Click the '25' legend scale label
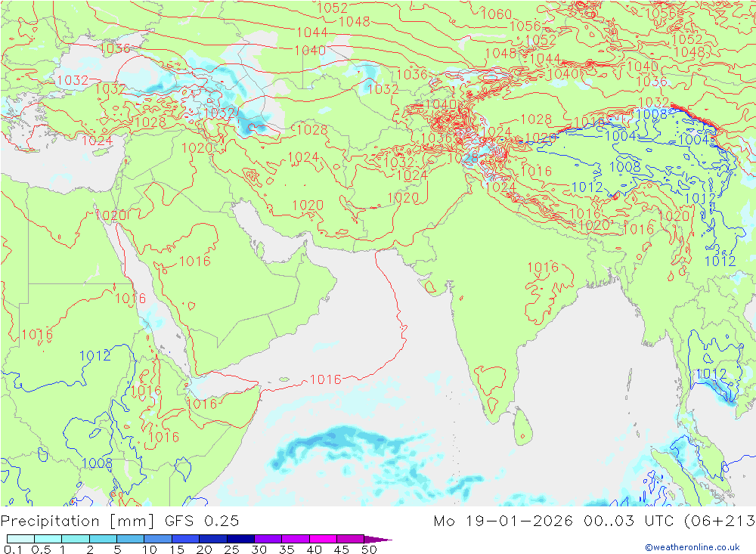The image size is (756, 554). (232, 549)
